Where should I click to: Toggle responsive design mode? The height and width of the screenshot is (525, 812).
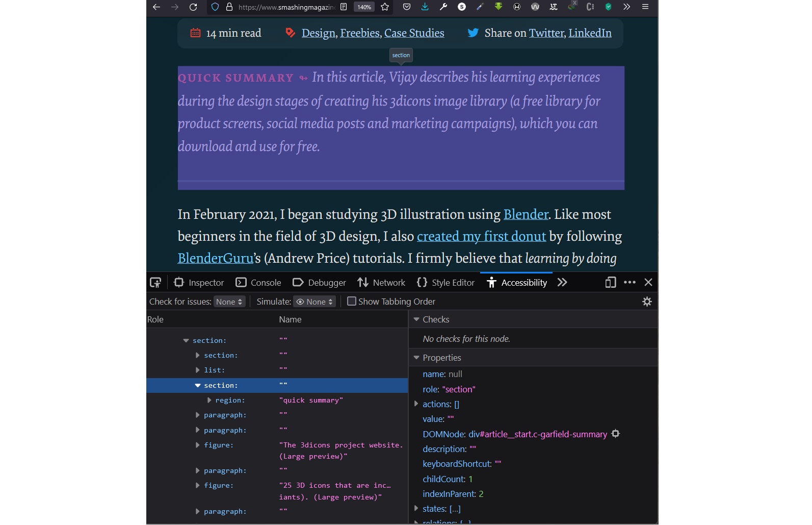(x=611, y=282)
